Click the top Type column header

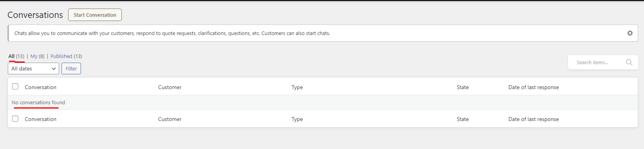[297, 87]
